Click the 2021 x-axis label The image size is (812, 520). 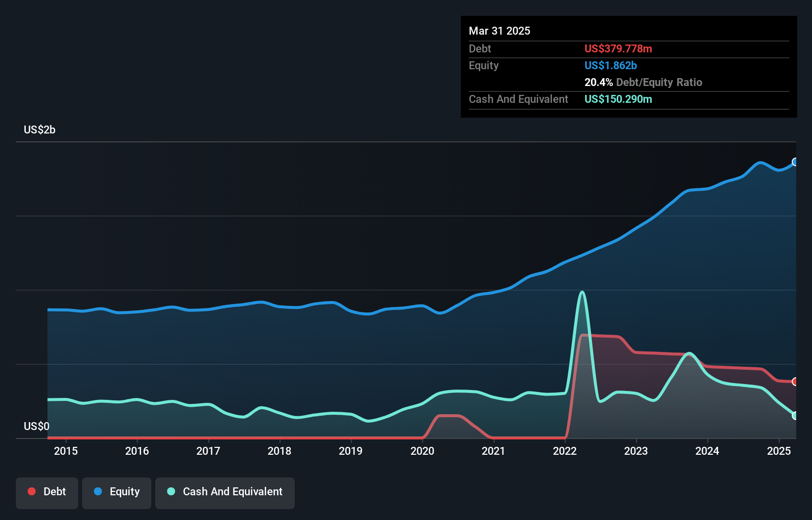(x=494, y=451)
